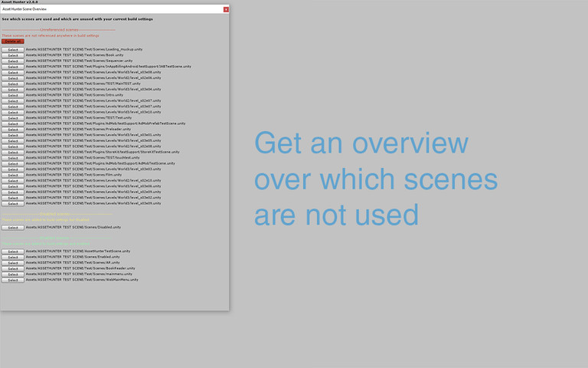588x368 pixels.
Task: Click the red 'not referenced anywhere in build settings' note
Action: point(51,36)
